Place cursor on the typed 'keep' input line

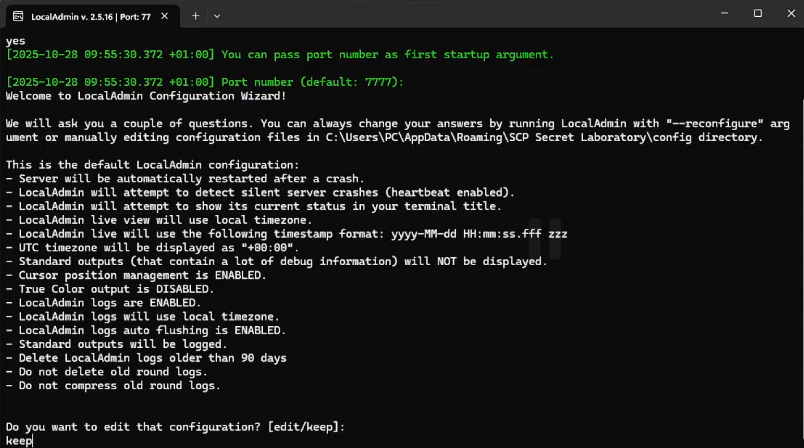(19, 441)
